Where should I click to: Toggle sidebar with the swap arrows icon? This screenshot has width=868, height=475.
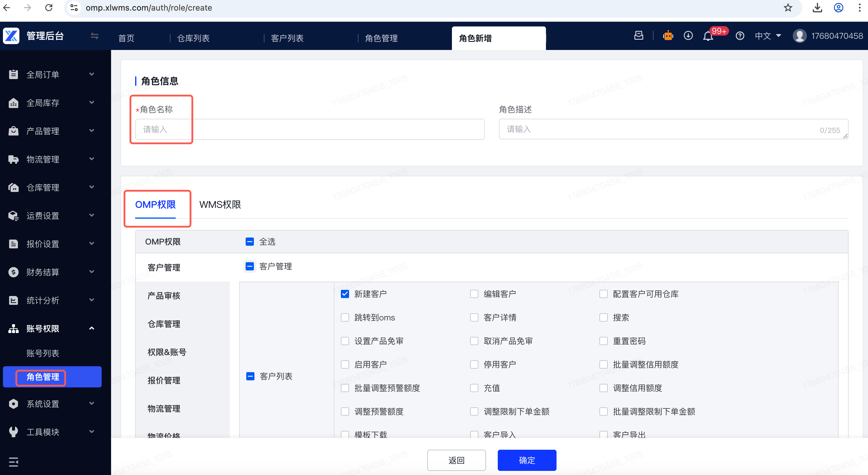(94, 36)
